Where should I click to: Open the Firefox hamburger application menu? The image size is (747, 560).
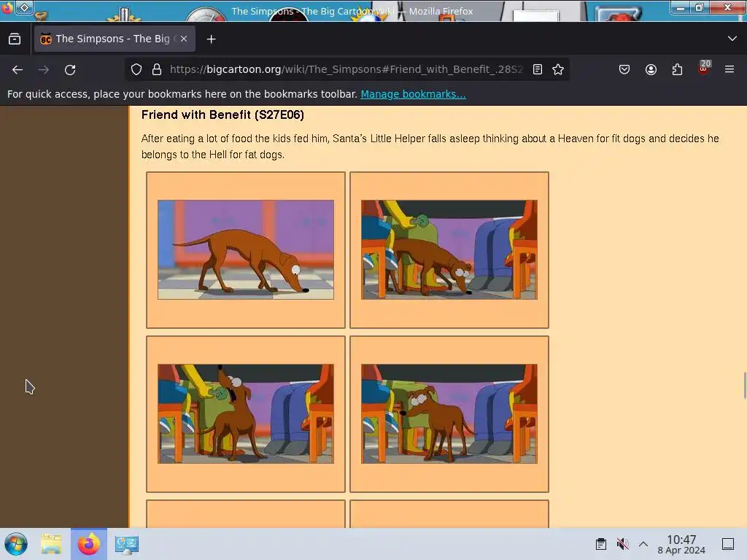tap(729, 69)
